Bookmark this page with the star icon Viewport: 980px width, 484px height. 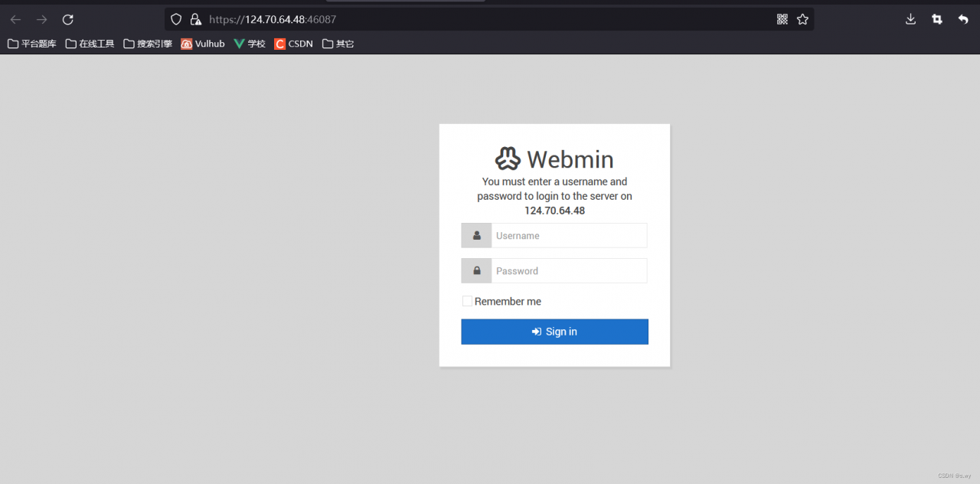click(802, 19)
